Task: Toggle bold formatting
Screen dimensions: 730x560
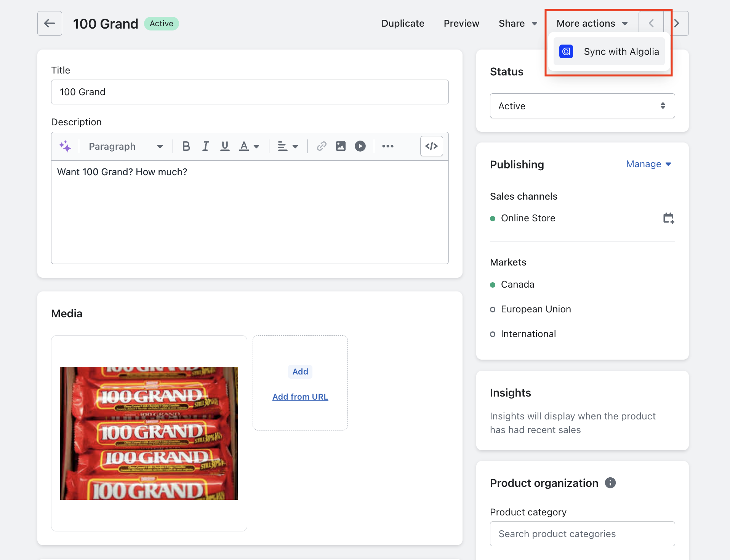Action: coord(186,146)
